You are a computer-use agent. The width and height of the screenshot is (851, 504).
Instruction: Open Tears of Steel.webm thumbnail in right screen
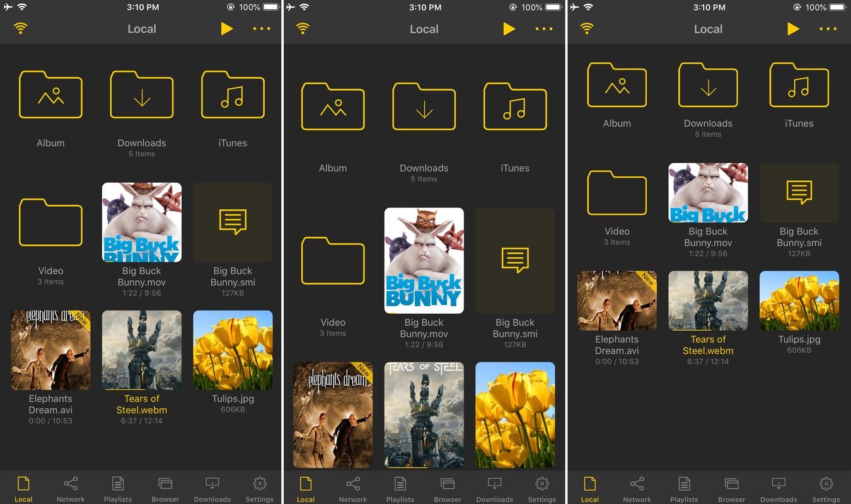coord(708,301)
